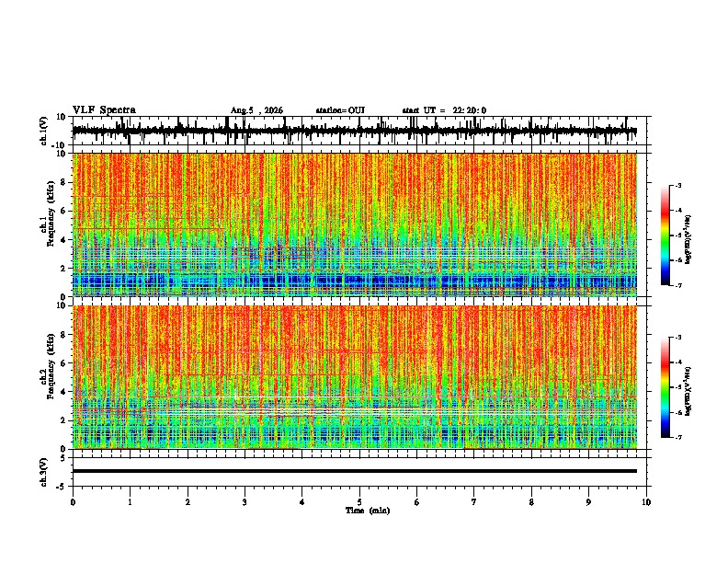Click the Time axis tick label "4"
This screenshot has width=728, height=563.
tap(302, 502)
